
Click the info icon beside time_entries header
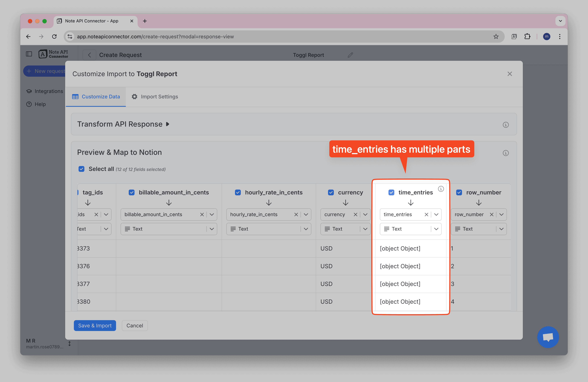tap(441, 189)
